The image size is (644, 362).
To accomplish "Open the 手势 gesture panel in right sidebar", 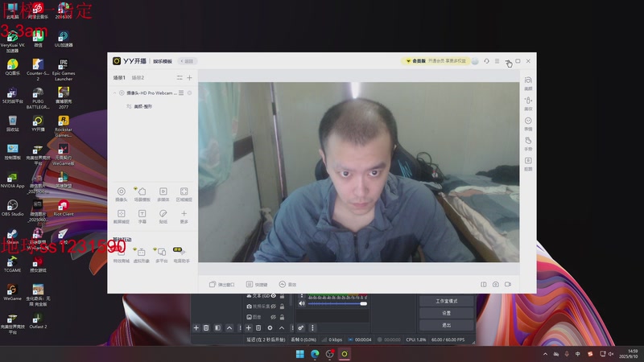I will tap(528, 144).
